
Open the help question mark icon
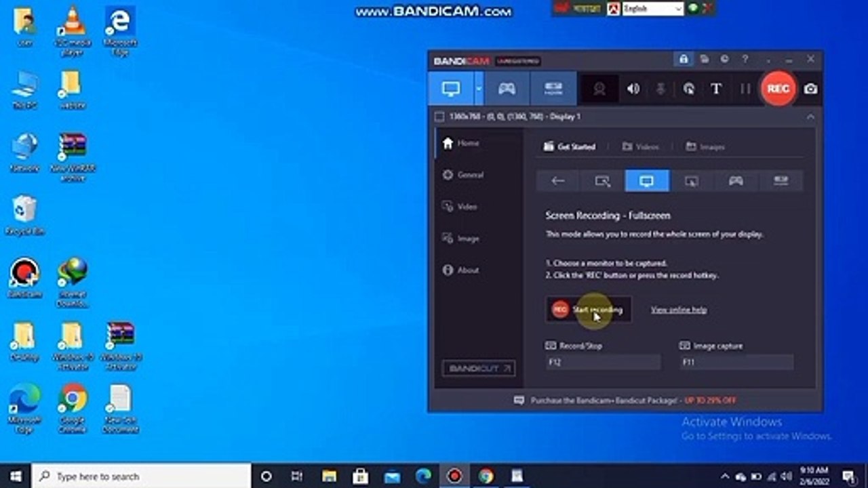(745, 59)
